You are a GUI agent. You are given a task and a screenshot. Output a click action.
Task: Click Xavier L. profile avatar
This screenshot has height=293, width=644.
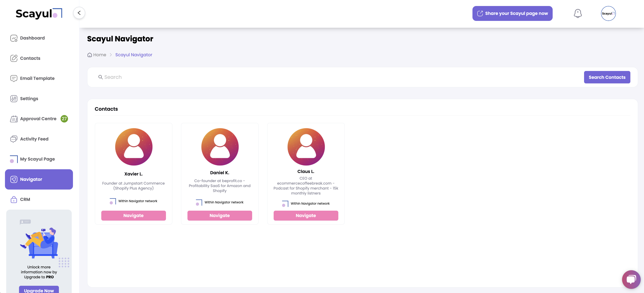[x=134, y=147]
